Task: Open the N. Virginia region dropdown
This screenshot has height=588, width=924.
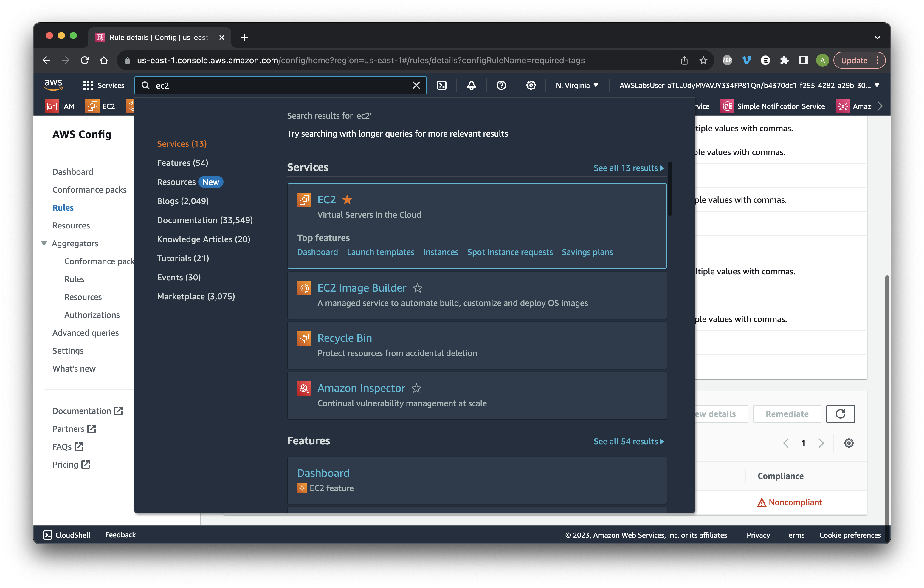Action: click(577, 85)
